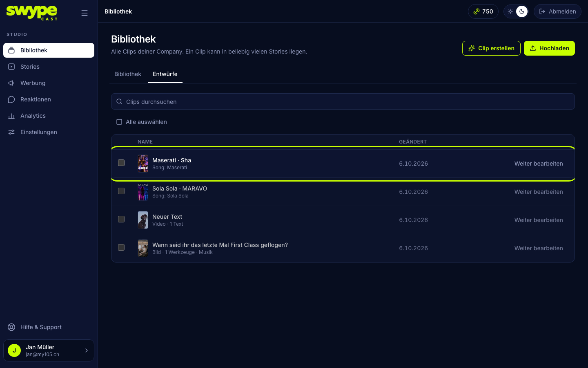Click the Clip erstellen button
This screenshot has width=588, height=368.
(x=491, y=48)
